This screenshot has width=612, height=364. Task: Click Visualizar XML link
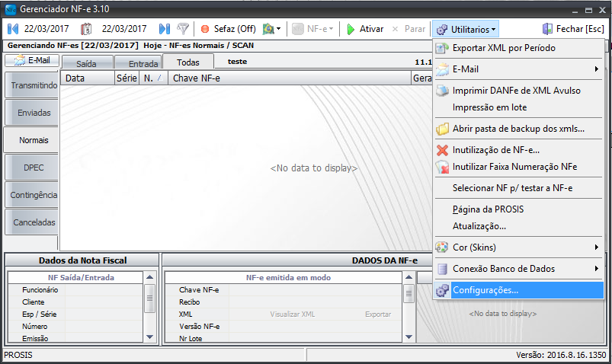coord(293,314)
